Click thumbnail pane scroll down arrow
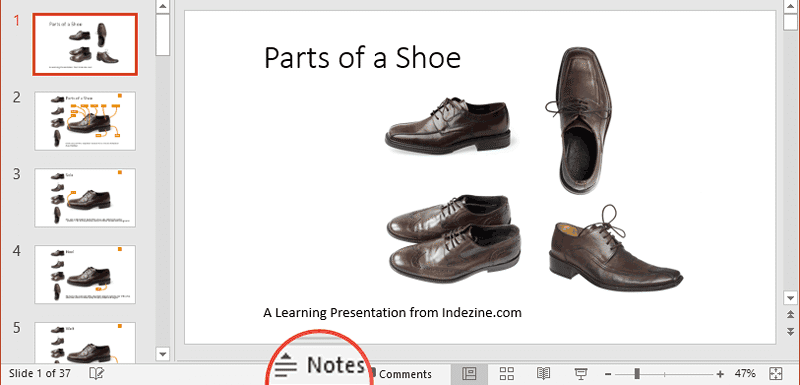The image size is (800, 385). point(163,353)
